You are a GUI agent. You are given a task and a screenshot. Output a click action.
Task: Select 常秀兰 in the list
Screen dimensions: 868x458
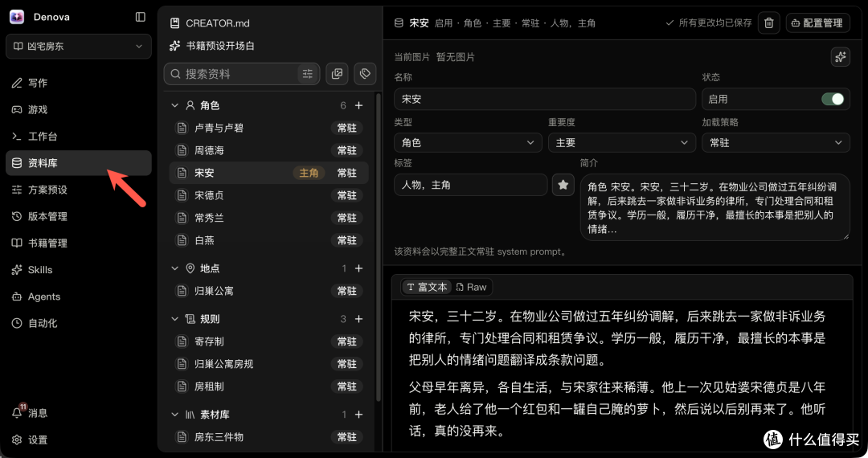point(268,218)
